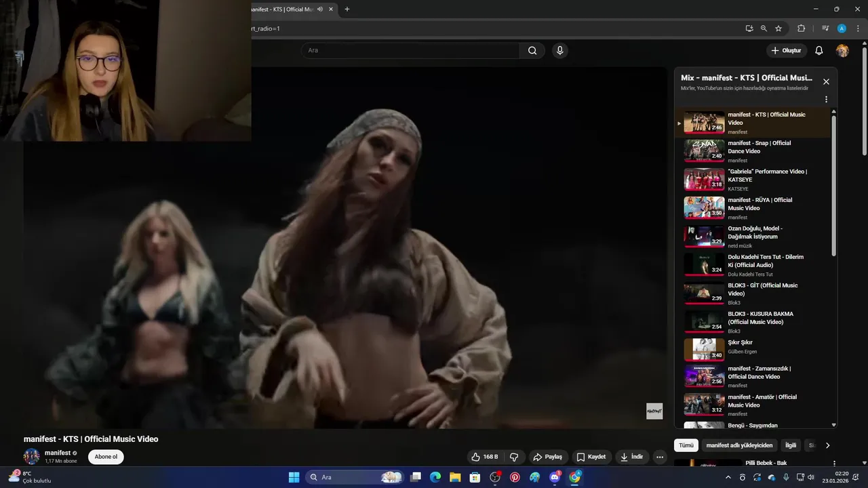Share the video via Paylaş button
868x488 pixels.
tap(547, 457)
